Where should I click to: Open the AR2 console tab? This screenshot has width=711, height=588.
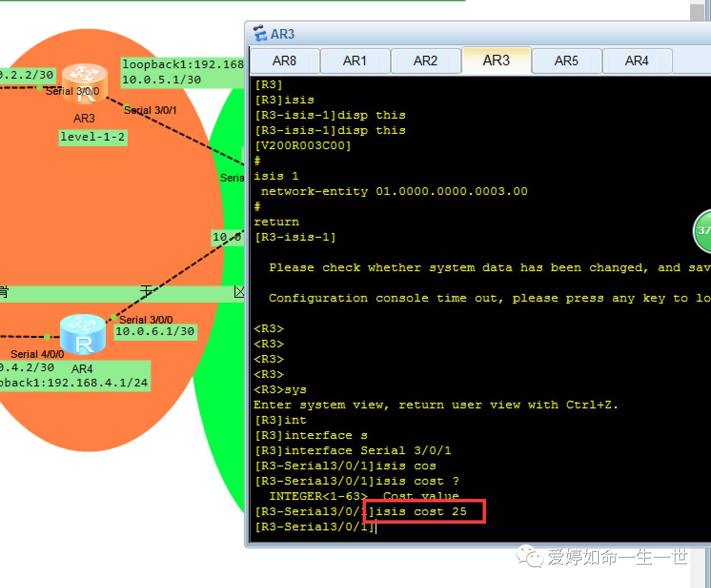tap(426, 61)
